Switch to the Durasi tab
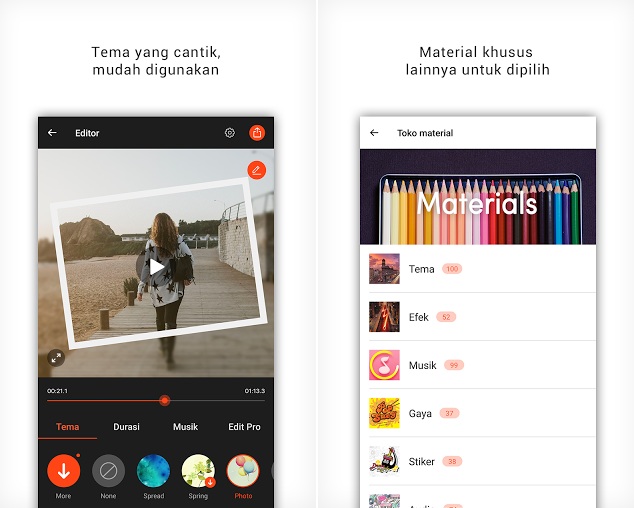634x508 pixels. [x=126, y=427]
